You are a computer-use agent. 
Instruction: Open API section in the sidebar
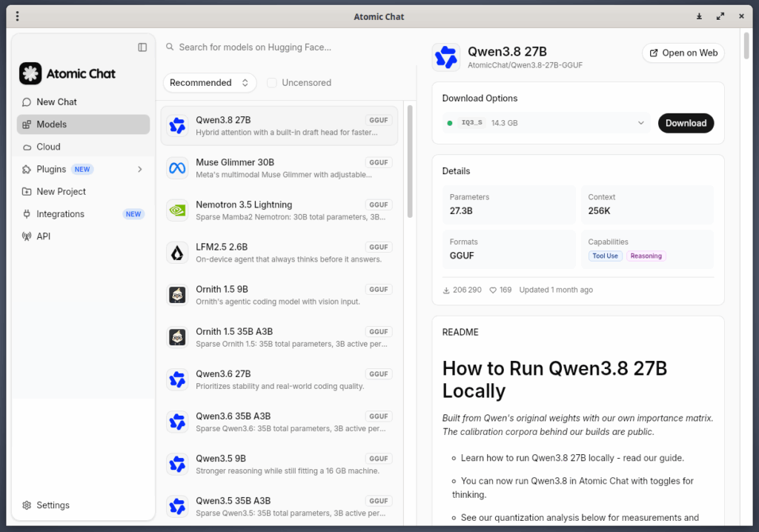point(83,236)
